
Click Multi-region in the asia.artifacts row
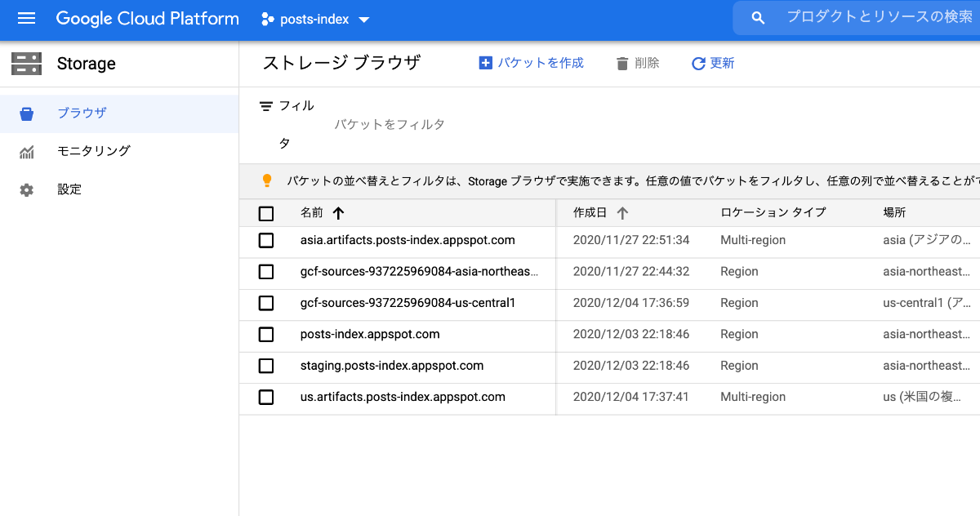coord(753,240)
